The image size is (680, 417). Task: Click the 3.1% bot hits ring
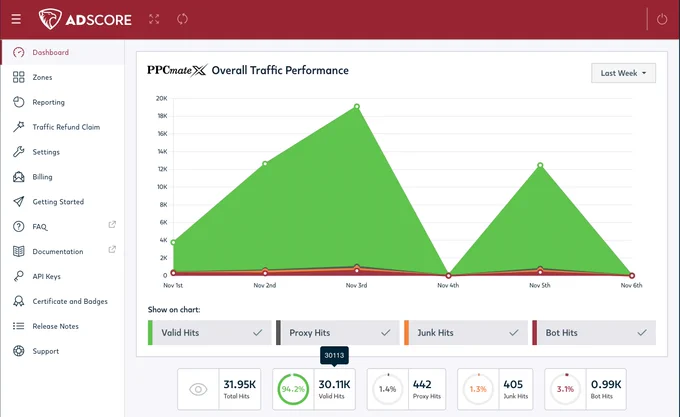click(x=566, y=389)
